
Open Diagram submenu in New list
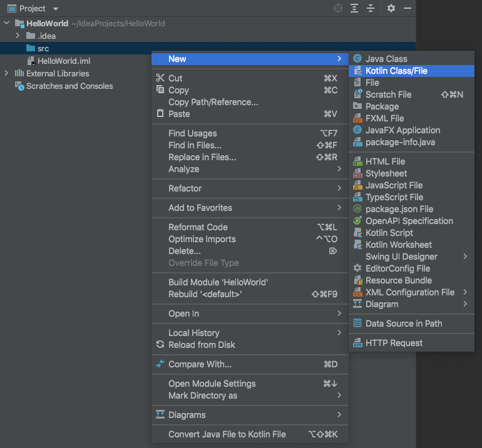tap(411, 304)
